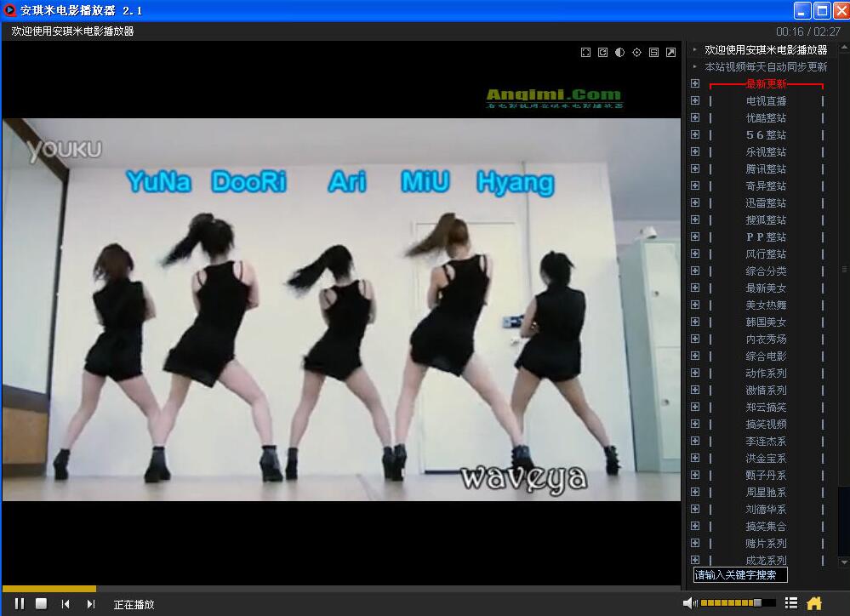Viewport: 850px width, 616px height.
Task: Stop video playback
Action: coord(41,603)
